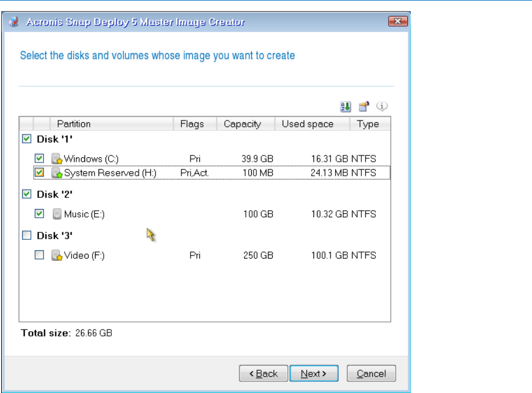Viewport: 532px width, 393px height.
Task: Click the Music (E:) partition name
Action: click(x=84, y=214)
